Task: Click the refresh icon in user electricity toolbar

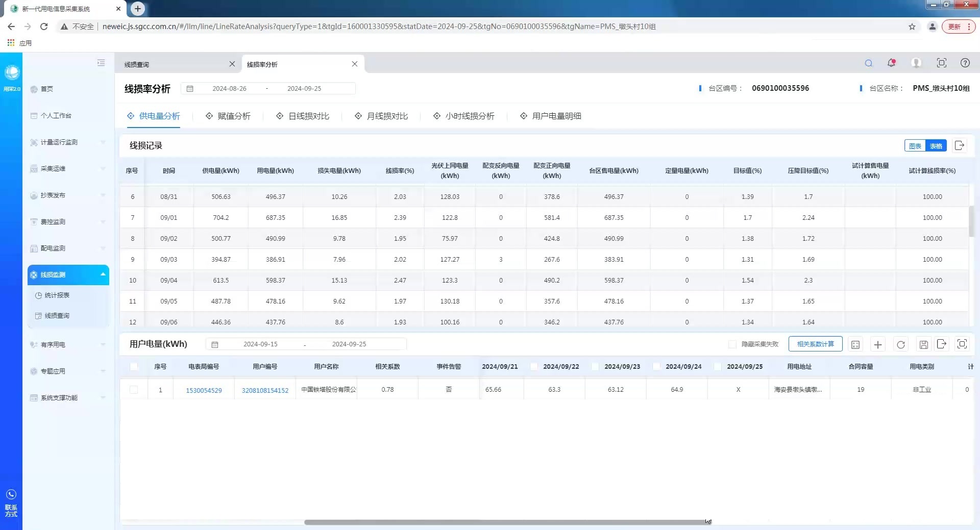Action: 900,345
